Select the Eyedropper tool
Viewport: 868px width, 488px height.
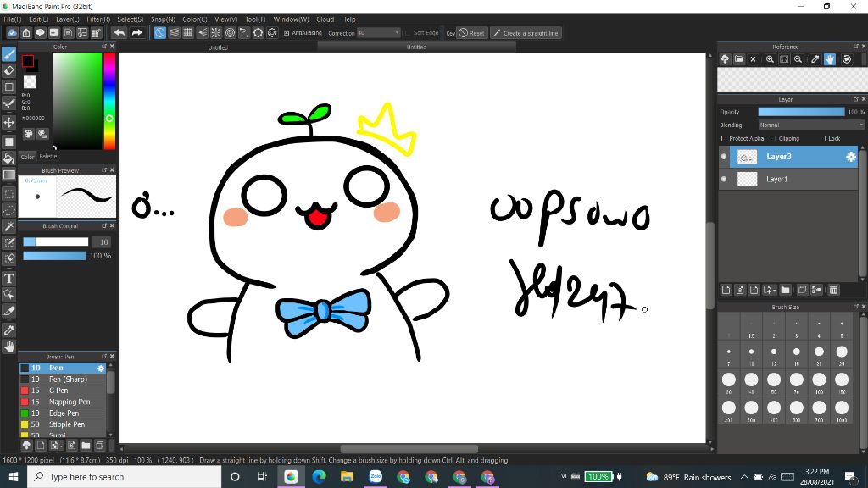pos(8,330)
